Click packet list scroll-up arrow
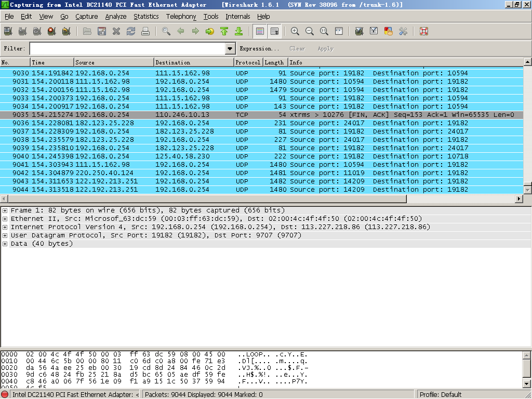This screenshot has height=399, width=532. [527, 62]
